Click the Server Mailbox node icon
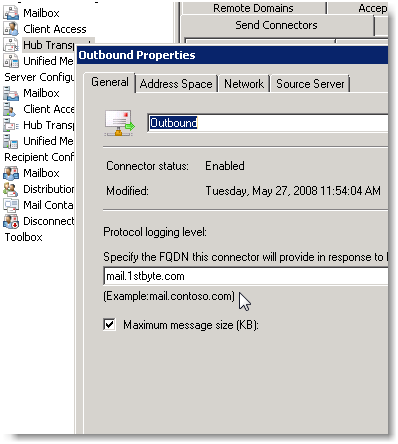 pos(11,93)
